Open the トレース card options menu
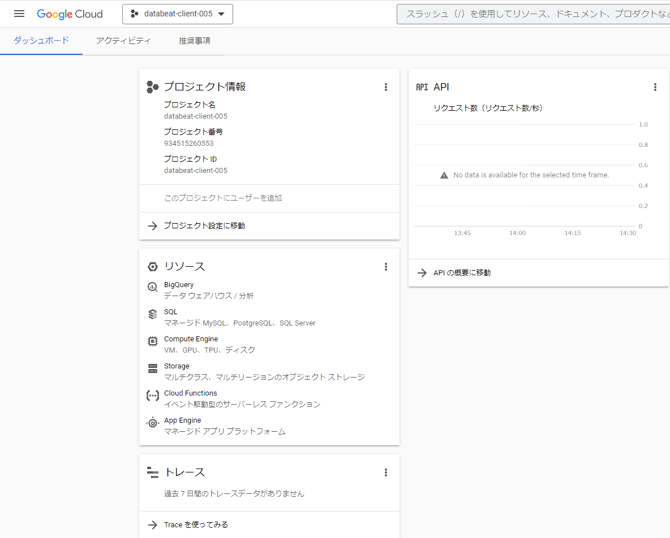670x538 pixels. tap(386, 472)
